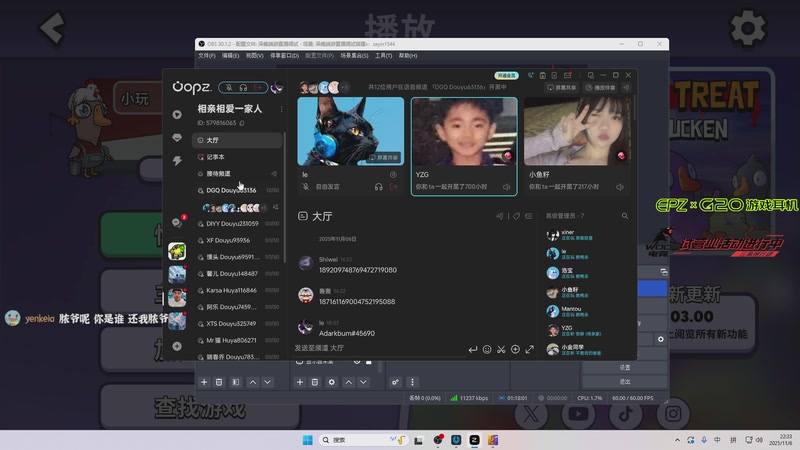Open OBS 帮助(H) menu

coord(408,56)
